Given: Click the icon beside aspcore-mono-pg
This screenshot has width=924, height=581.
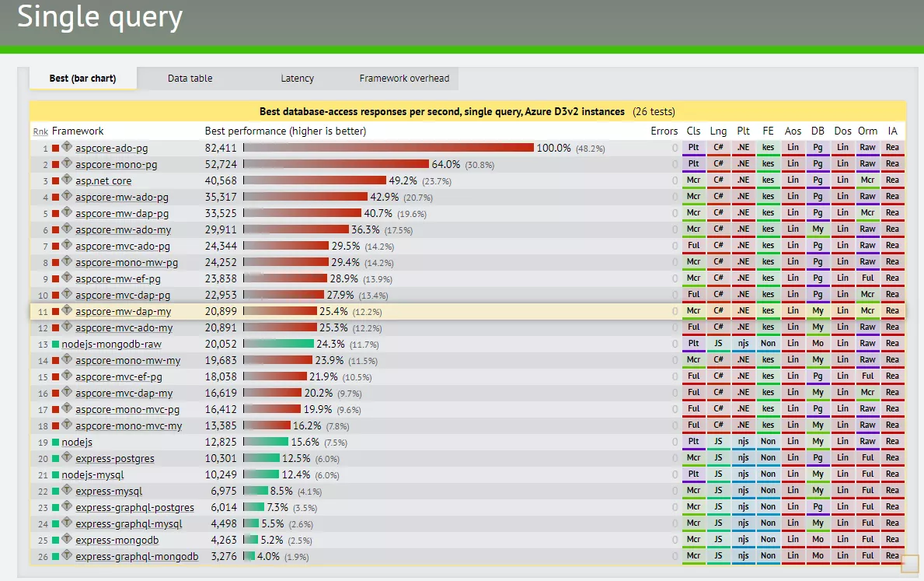Looking at the screenshot, I should coord(67,163).
